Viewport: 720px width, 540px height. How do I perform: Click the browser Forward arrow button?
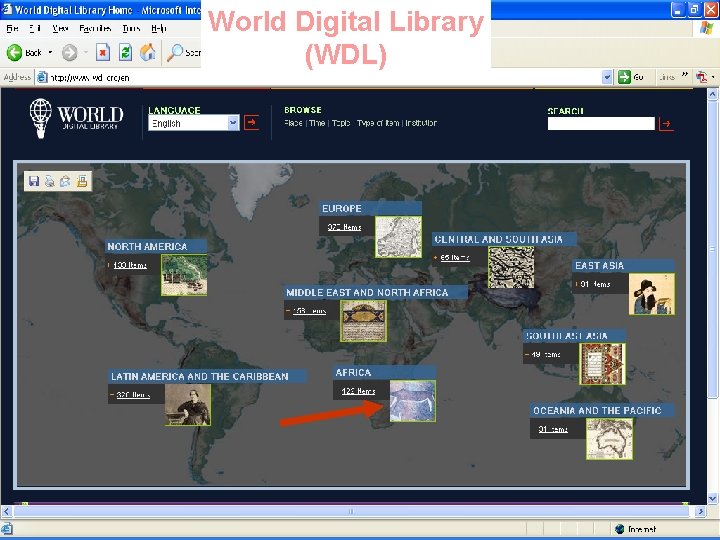coord(70,52)
